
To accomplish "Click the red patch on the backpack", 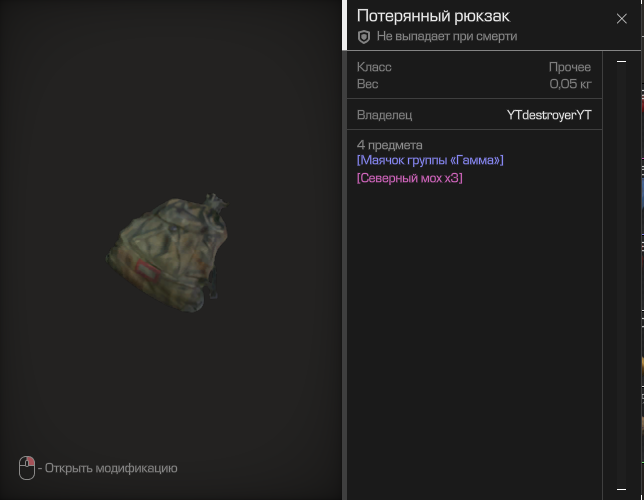I will 147,271.
